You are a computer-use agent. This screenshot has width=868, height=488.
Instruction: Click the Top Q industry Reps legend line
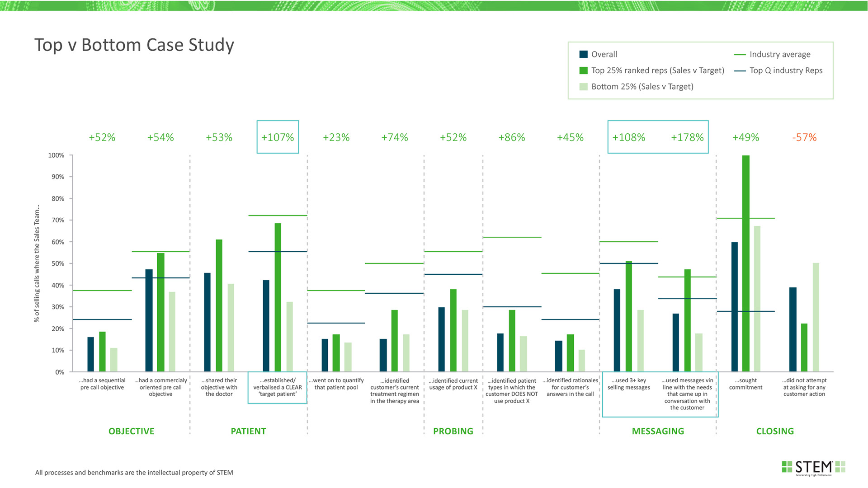(x=740, y=71)
